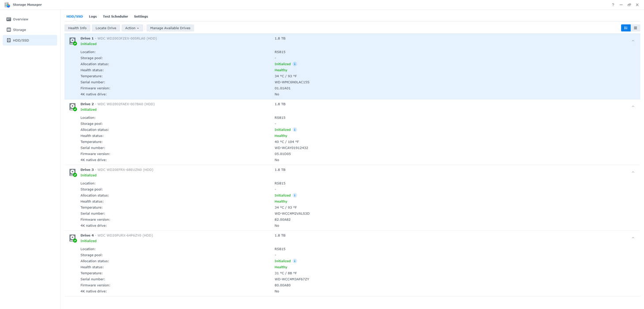The width and height of the screenshot is (644, 309).
Task: Collapse the Drive 1 details section
Action: point(633,40)
